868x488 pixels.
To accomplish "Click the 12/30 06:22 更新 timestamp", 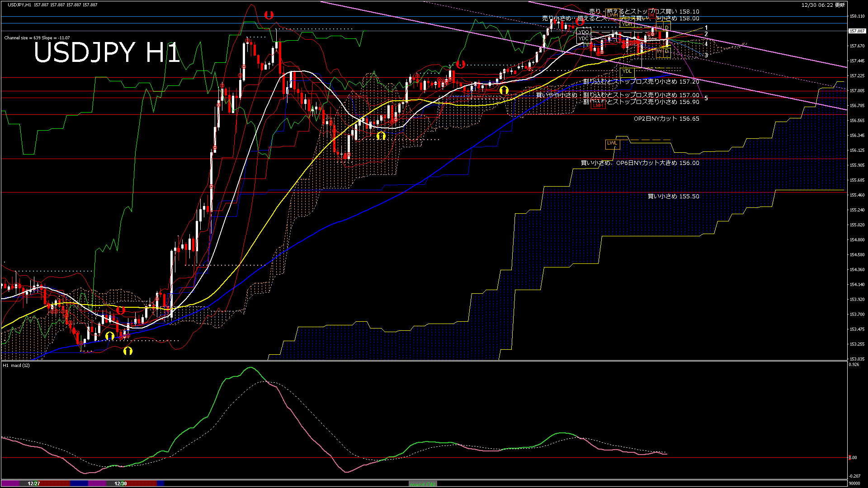I will pyautogui.click(x=823, y=5).
